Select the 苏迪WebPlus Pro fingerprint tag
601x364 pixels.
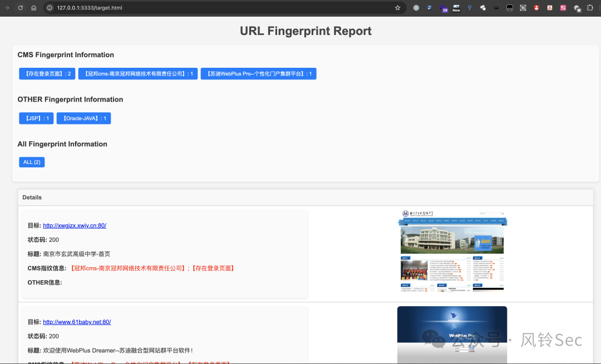pyautogui.click(x=258, y=73)
